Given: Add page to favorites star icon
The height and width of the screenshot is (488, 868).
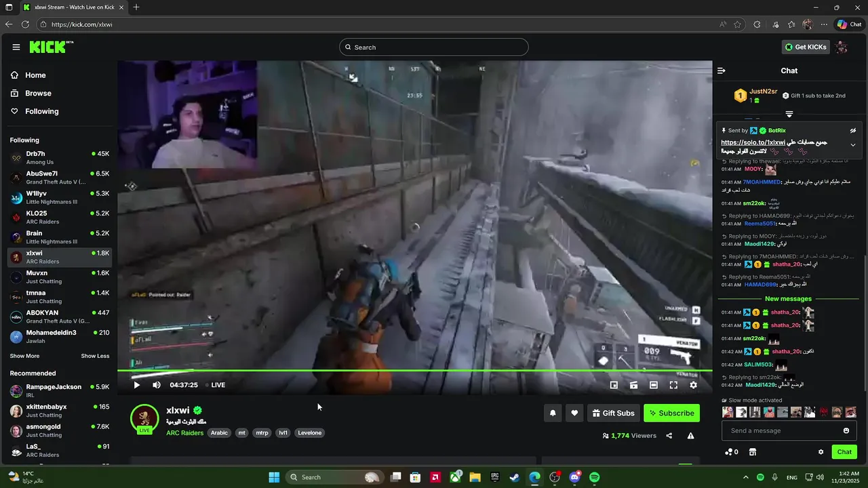Looking at the screenshot, I should [x=737, y=24].
